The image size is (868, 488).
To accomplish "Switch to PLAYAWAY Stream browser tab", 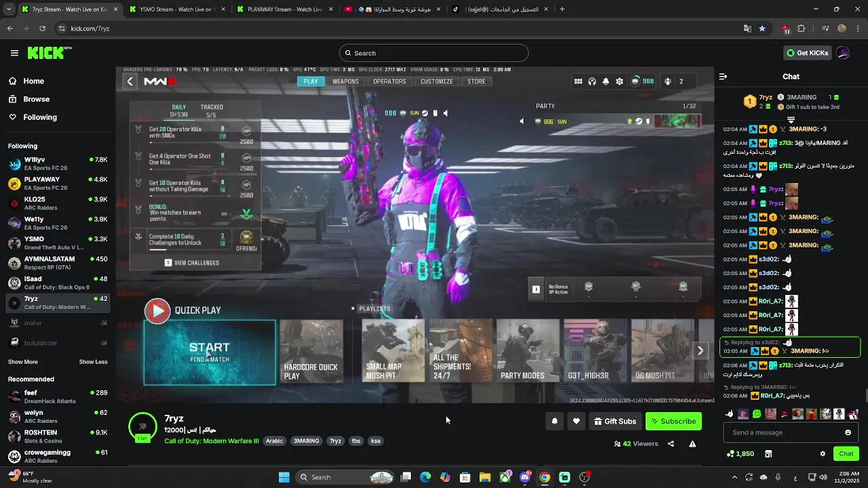I will (283, 9).
